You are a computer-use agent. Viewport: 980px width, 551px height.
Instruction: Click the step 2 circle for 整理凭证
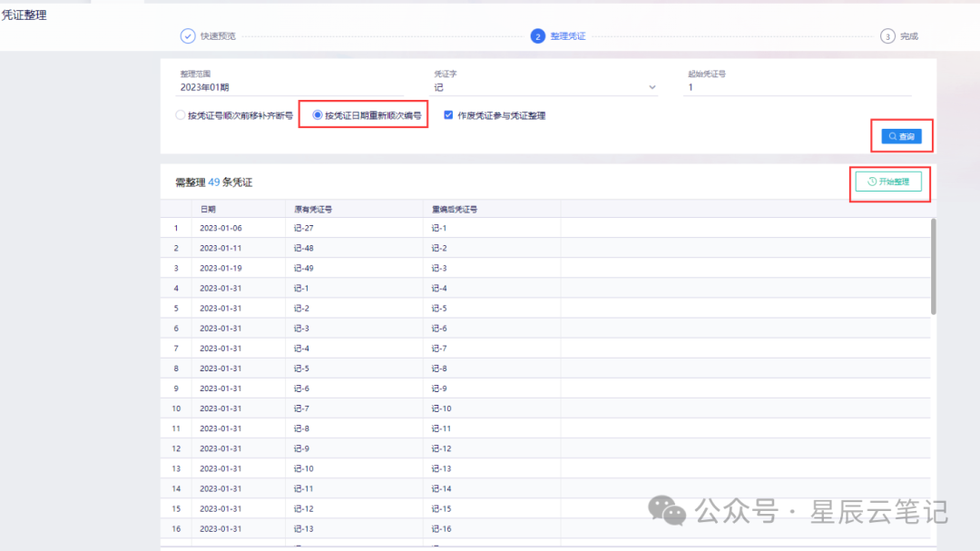[537, 36]
